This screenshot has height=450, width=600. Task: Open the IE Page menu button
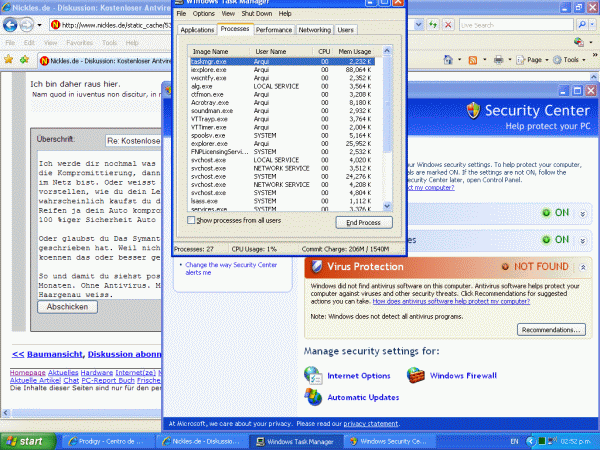pos(533,60)
